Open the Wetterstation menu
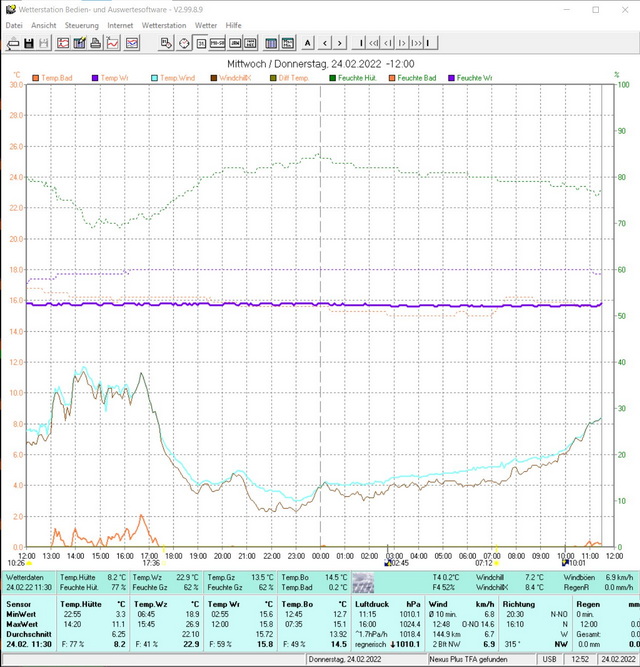Viewport: 640px width, 667px height. pos(163,25)
